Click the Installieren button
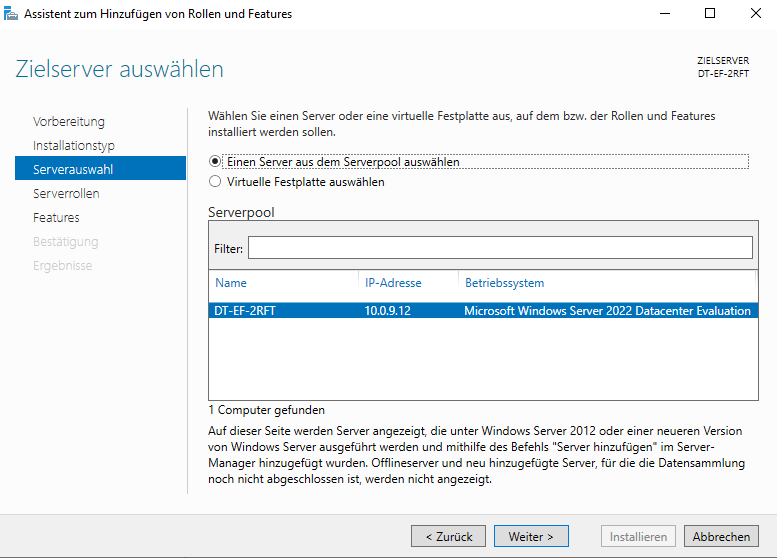This screenshot has height=558, width=777. pos(638,537)
